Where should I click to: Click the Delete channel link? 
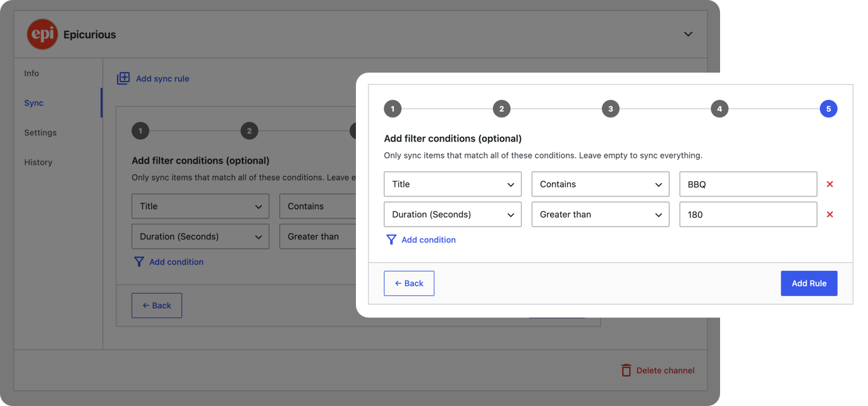point(665,371)
